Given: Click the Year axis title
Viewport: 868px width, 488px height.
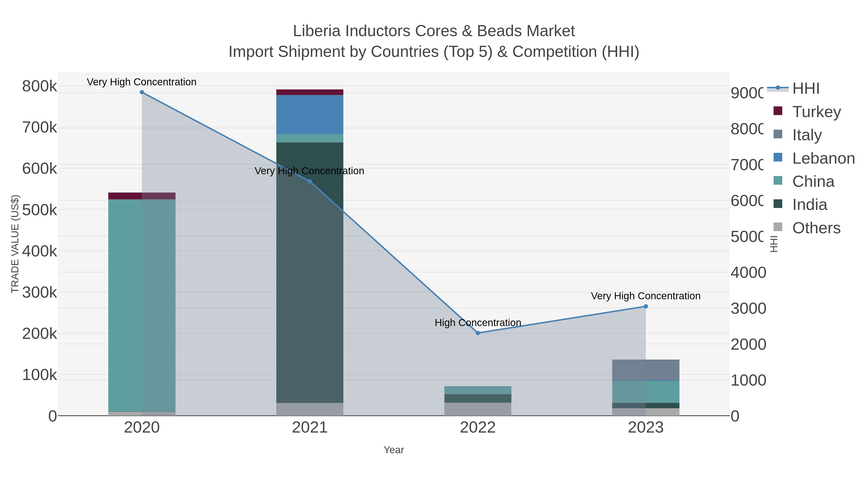Looking at the screenshot, I should (x=394, y=450).
